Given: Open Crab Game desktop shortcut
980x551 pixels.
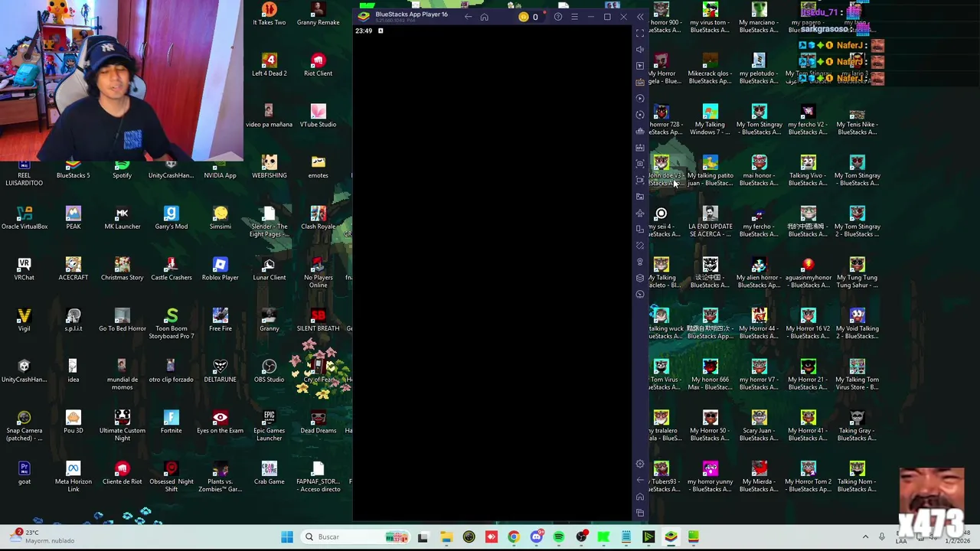Looking at the screenshot, I should tap(269, 473).
